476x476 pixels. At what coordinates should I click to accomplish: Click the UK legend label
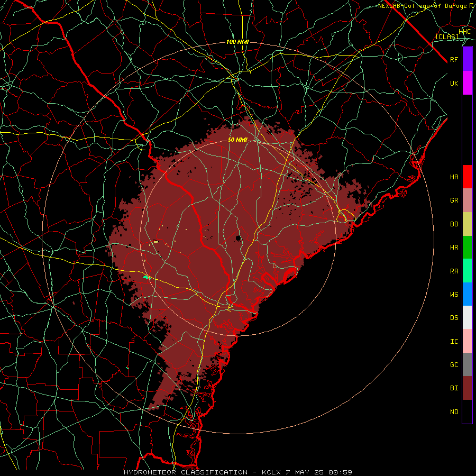454,83
